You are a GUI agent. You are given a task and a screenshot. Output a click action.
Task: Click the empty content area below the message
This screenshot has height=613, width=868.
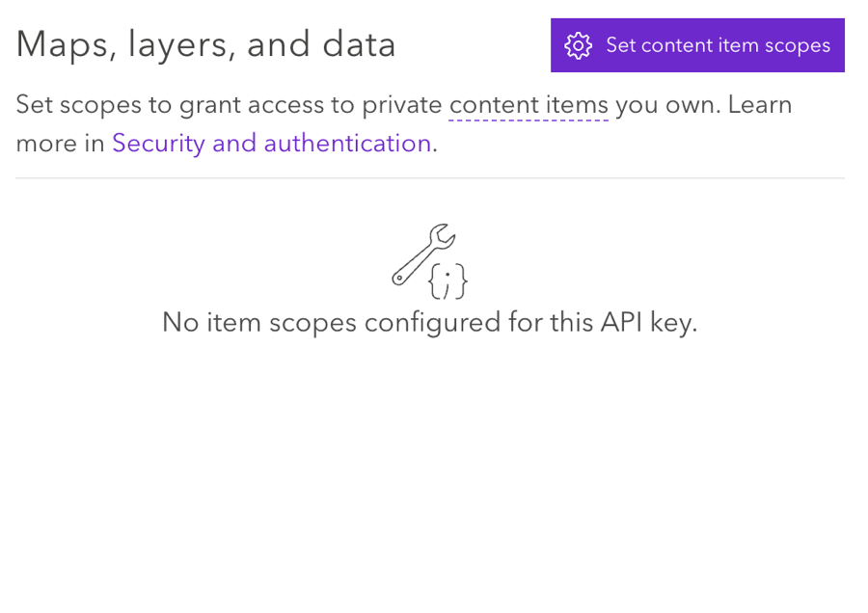[x=434, y=463]
